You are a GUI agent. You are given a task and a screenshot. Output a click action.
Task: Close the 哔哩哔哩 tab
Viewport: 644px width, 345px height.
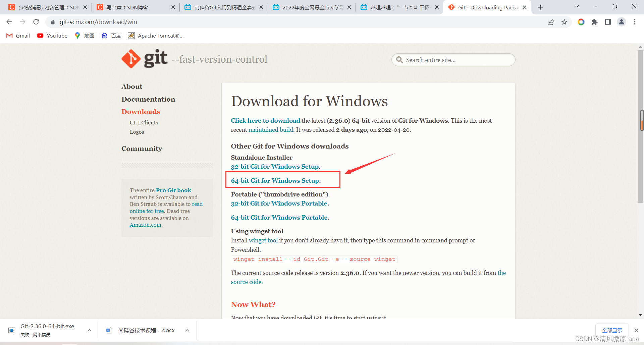pyautogui.click(x=437, y=7)
